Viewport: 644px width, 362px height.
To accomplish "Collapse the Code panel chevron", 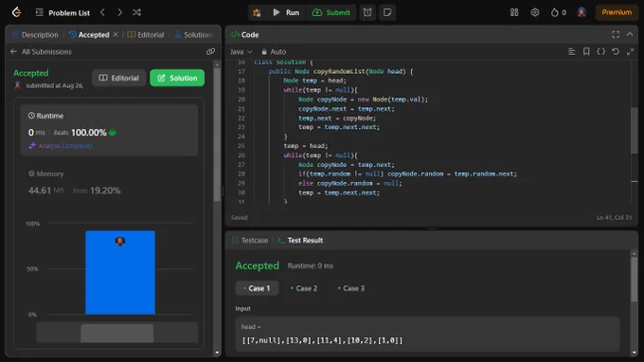I will click(x=630, y=34).
